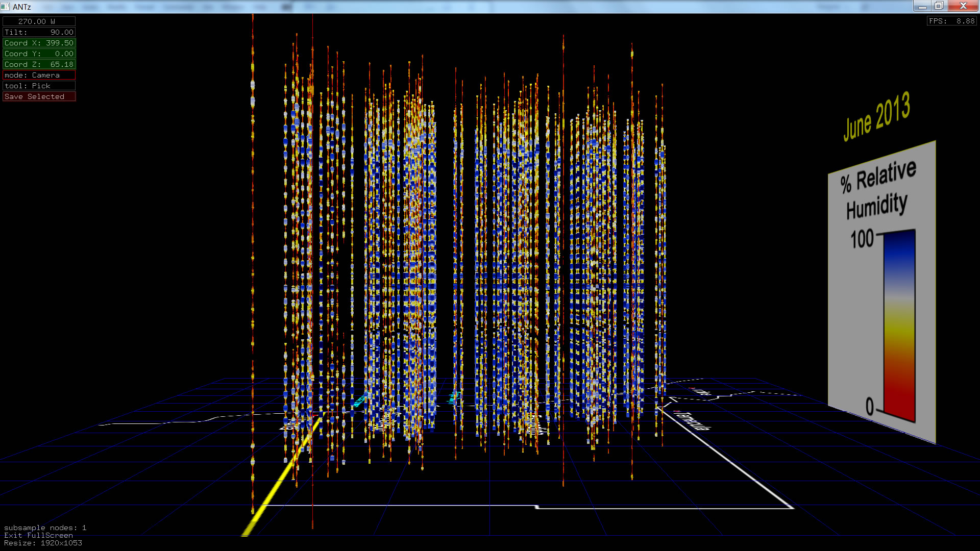This screenshot has width=980, height=551.
Task: Click the Exit FullScreen text
Action: [x=38, y=535]
